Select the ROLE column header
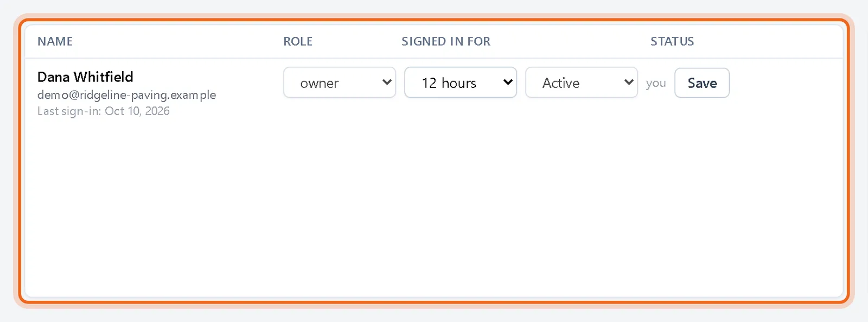 (298, 41)
